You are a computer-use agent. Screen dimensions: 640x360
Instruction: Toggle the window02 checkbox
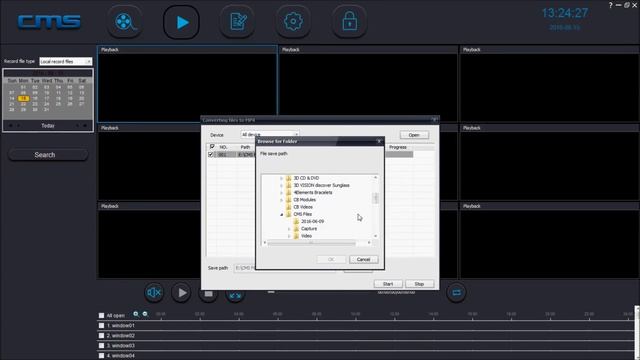coord(101,336)
